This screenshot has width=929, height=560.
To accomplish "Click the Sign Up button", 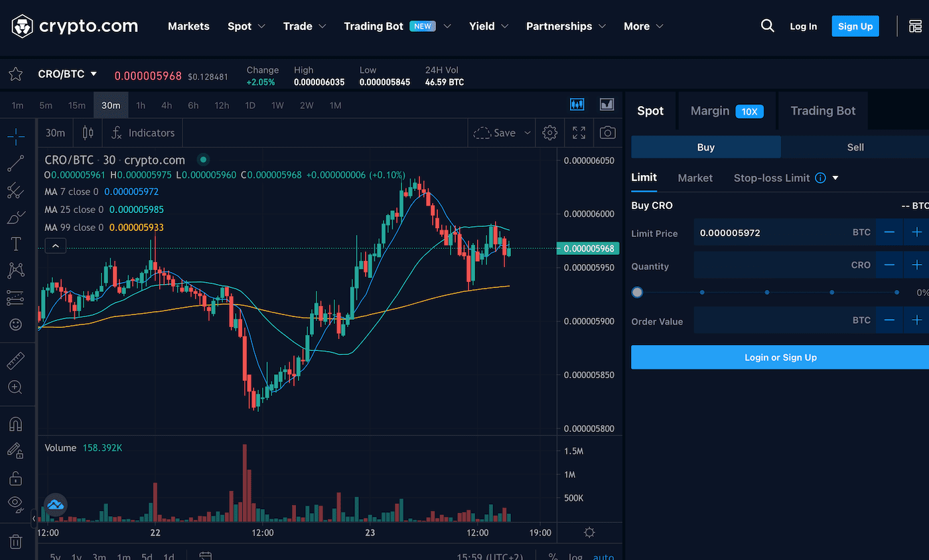I will coord(855,26).
